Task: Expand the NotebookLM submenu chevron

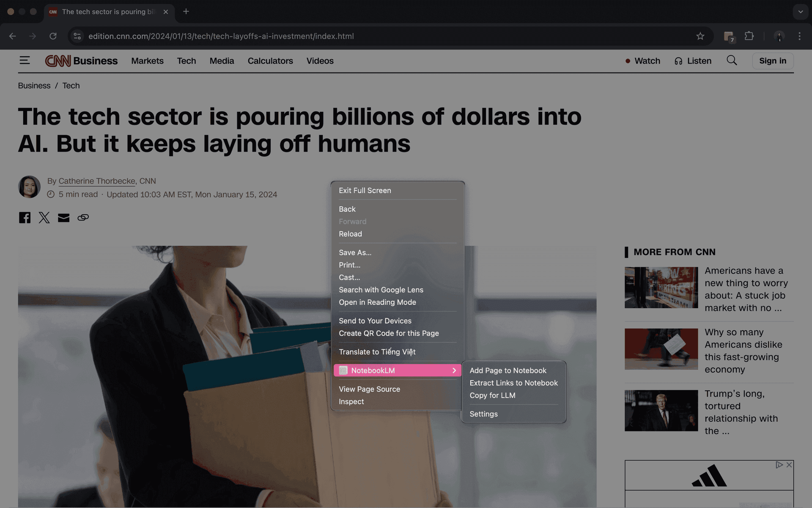Action: 454,370
